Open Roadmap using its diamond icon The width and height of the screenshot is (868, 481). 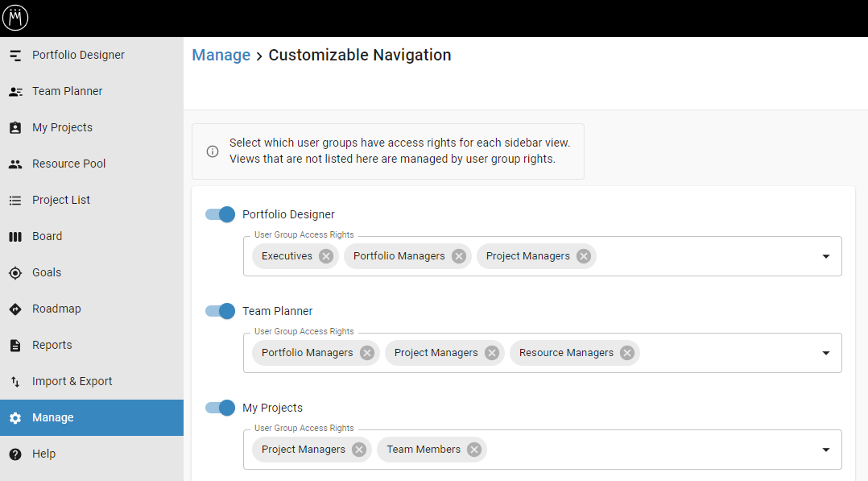click(x=15, y=309)
